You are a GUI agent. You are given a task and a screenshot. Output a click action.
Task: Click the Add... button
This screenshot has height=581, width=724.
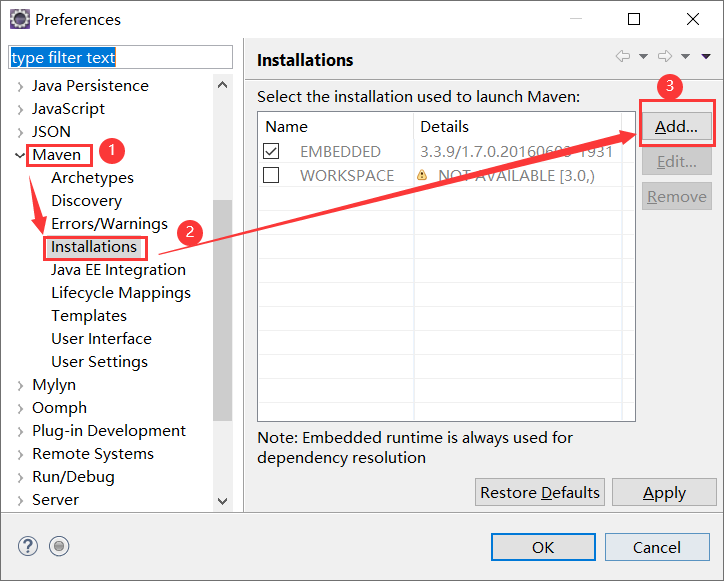point(676,126)
